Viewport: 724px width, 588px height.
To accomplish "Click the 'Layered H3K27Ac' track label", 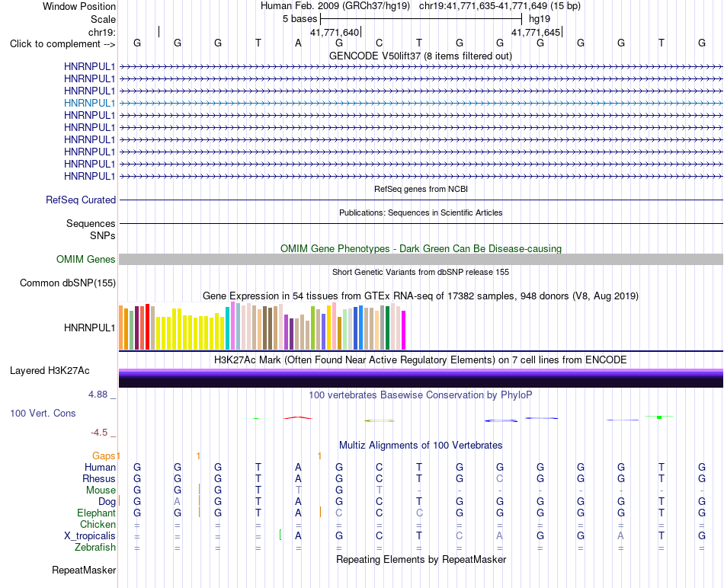I will coord(50,371).
